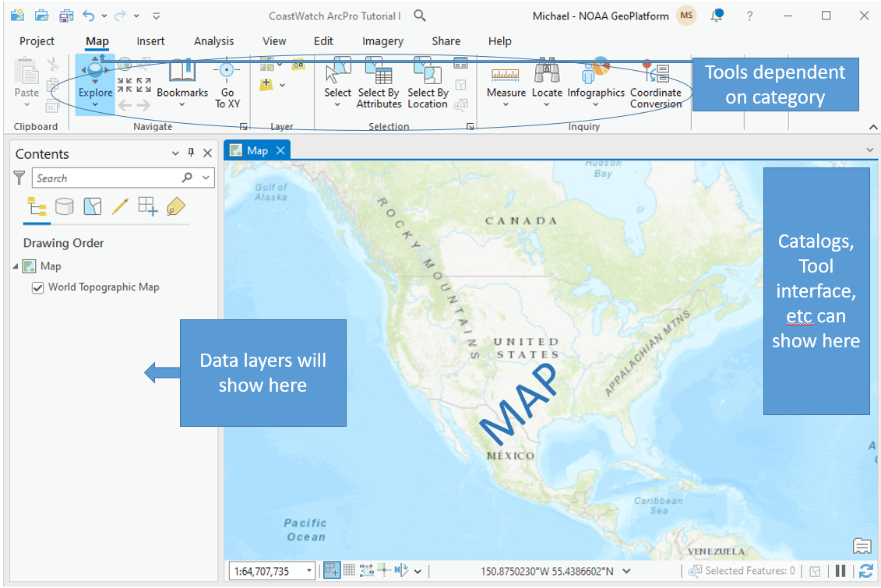Collapse the Map tree node
Image resolution: width=881 pixels, height=588 pixels.
click(x=16, y=266)
